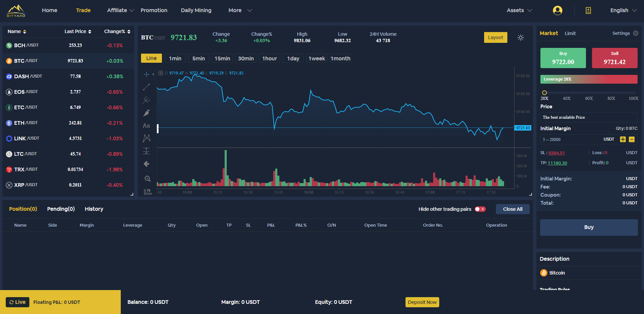Select the text annotation tool (Aa)
644x314 pixels.
point(146,125)
